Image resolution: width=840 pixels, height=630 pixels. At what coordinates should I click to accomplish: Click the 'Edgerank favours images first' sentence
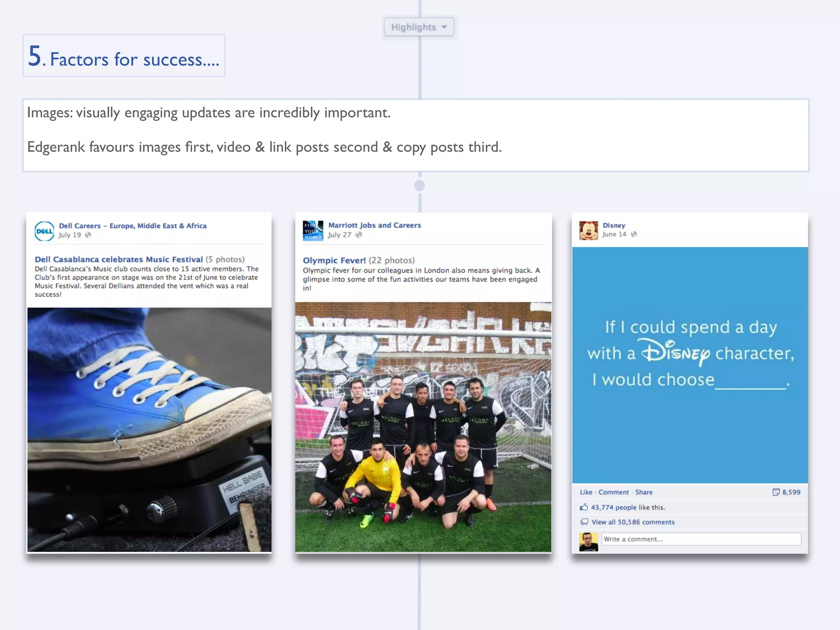tap(265, 147)
